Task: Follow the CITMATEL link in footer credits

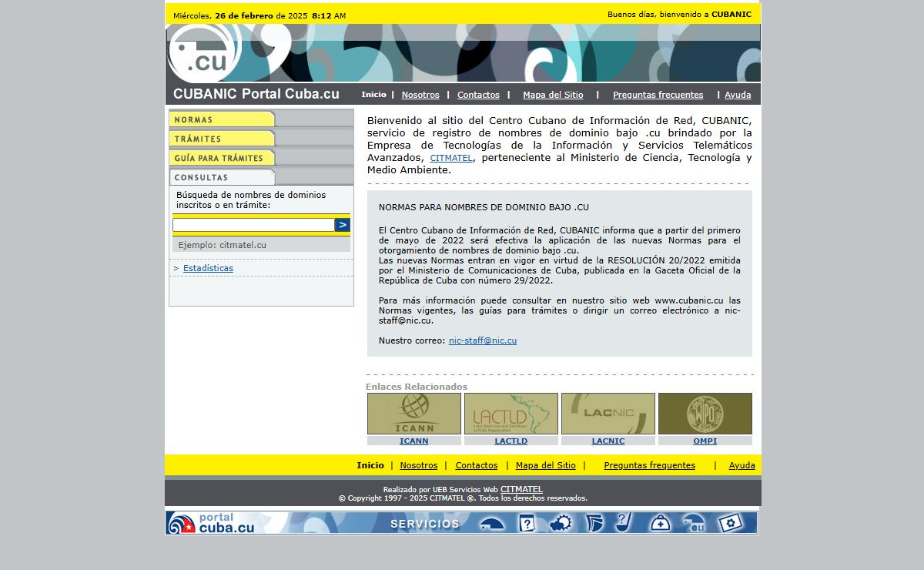Action: coord(521,489)
